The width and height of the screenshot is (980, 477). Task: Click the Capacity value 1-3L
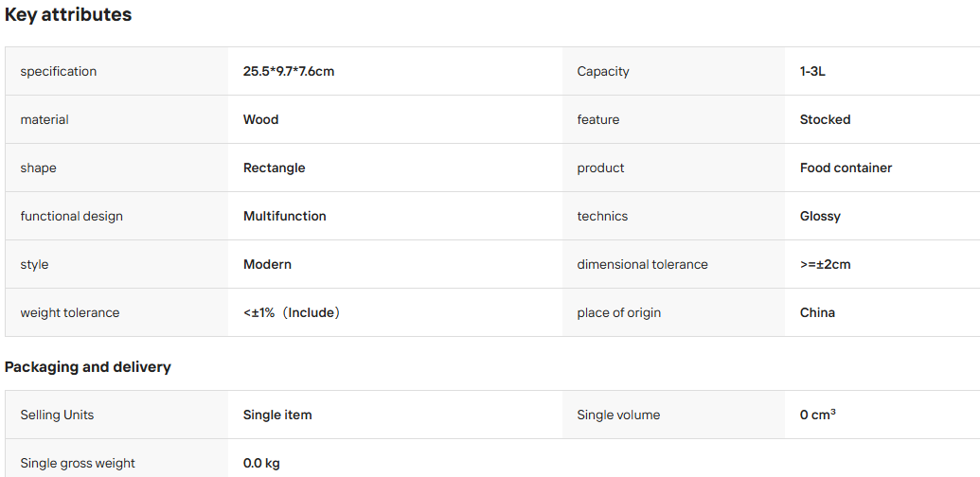tap(812, 71)
